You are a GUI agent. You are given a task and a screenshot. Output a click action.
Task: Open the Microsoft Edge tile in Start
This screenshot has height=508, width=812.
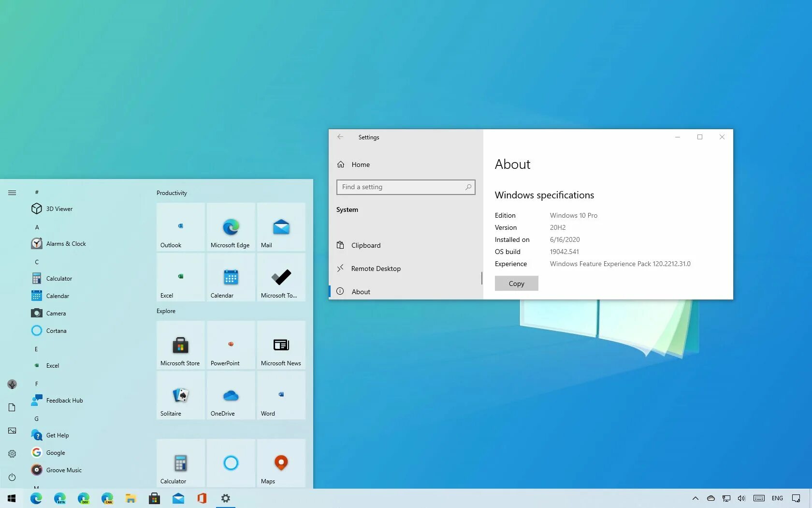[231, 227]
